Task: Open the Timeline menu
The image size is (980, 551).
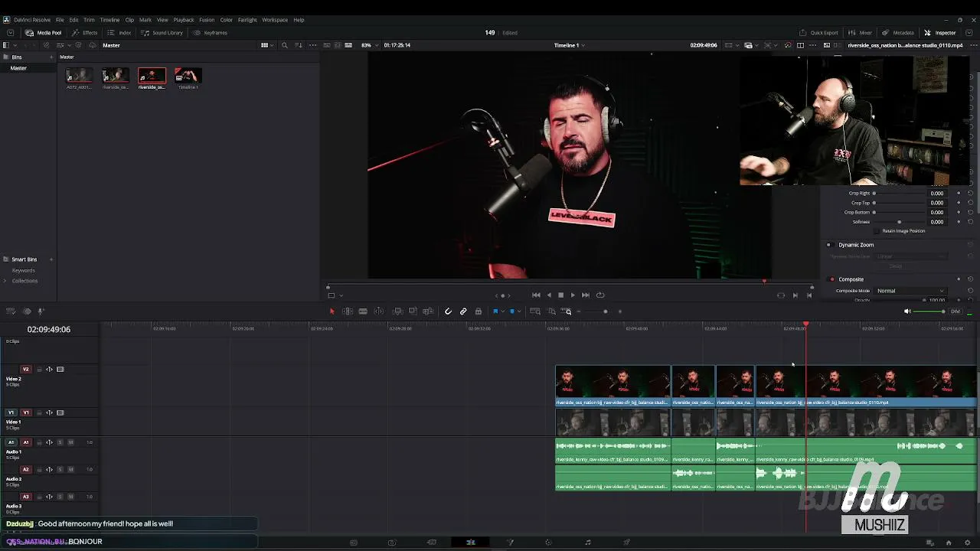Action: click(x=109, y=20)
